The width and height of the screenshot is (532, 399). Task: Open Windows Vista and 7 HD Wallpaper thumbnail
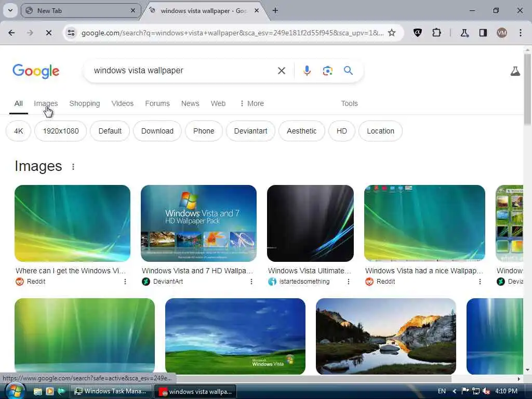point(198,223)
